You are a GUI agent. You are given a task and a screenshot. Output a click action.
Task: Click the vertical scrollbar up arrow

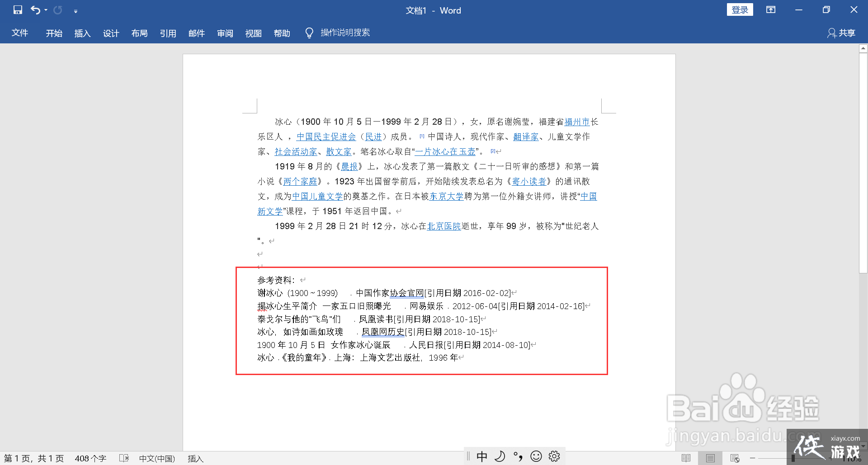point(863,48)
